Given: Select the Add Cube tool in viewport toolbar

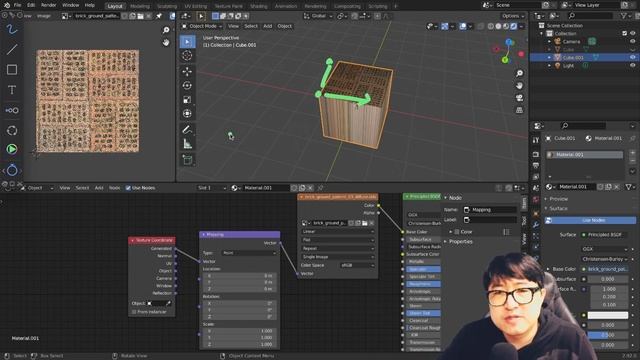Looking at the screenshot, I should (x=187, y=160).
